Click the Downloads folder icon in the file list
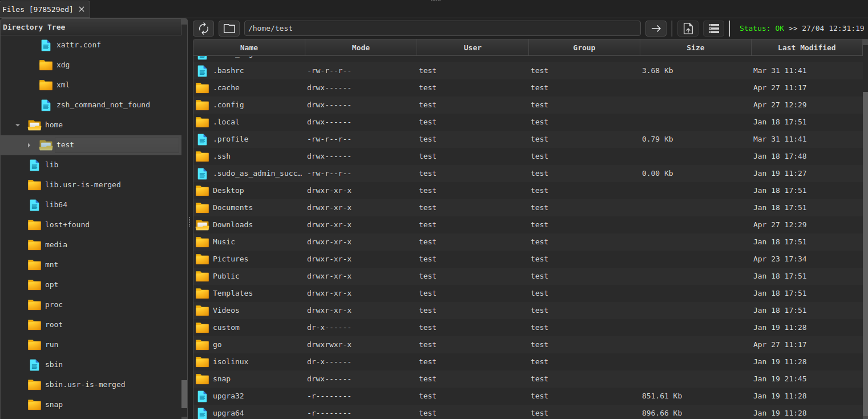The width and height of the screenshot is (868, 419). click(202, 225)
